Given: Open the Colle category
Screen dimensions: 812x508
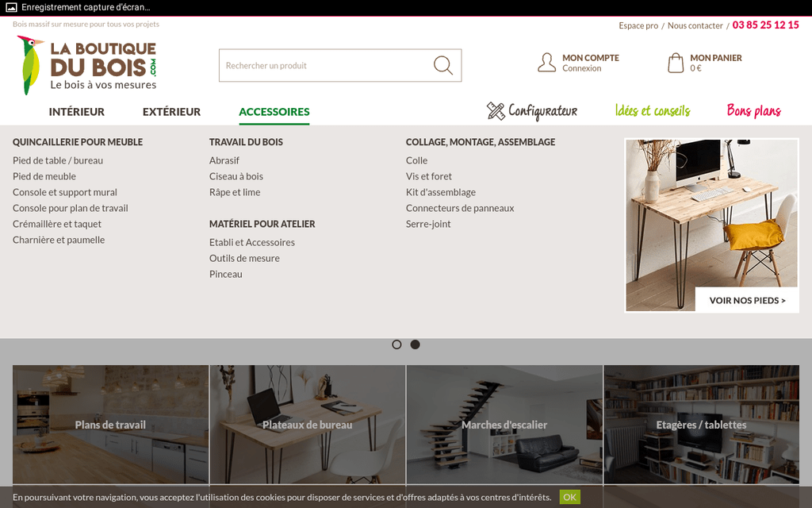Looking at the screenshot, I should point(417,160).
